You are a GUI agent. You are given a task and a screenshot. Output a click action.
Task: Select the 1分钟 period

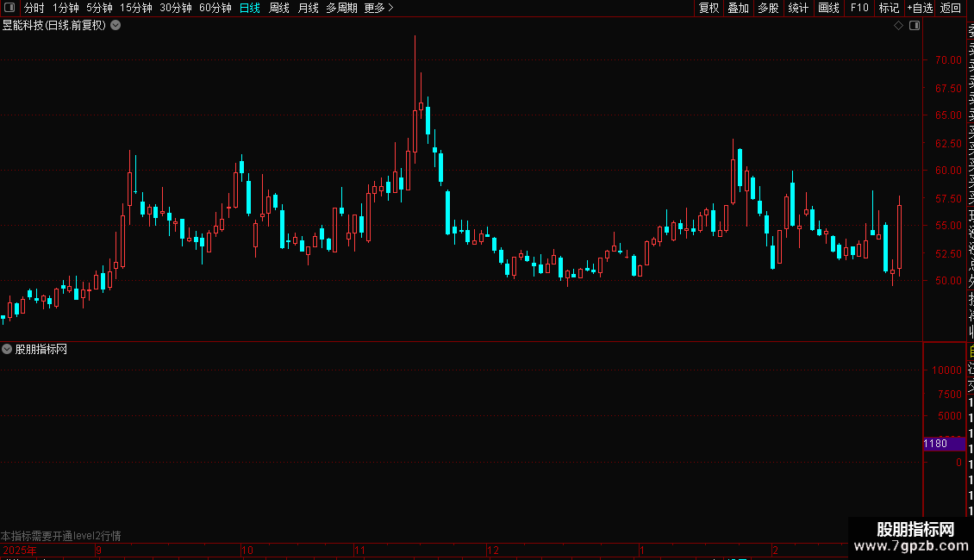pyautogui.click(x=66, y=8)
